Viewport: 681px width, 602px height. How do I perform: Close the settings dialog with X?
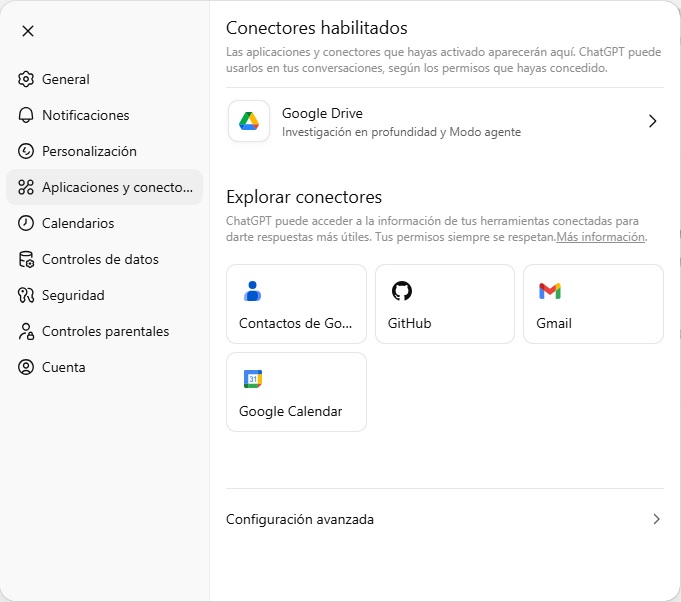click(x=28, y=31)
